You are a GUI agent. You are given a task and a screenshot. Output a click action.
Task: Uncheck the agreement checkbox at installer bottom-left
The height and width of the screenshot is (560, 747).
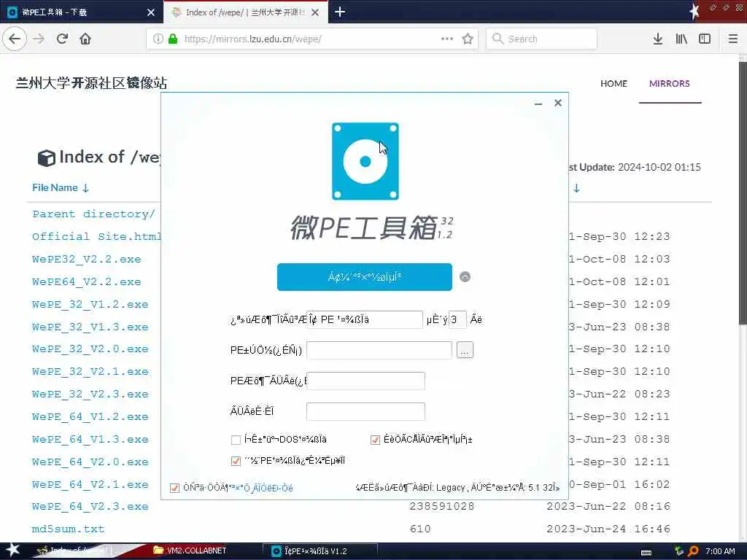pyautogui.click(x=174, y=488)
